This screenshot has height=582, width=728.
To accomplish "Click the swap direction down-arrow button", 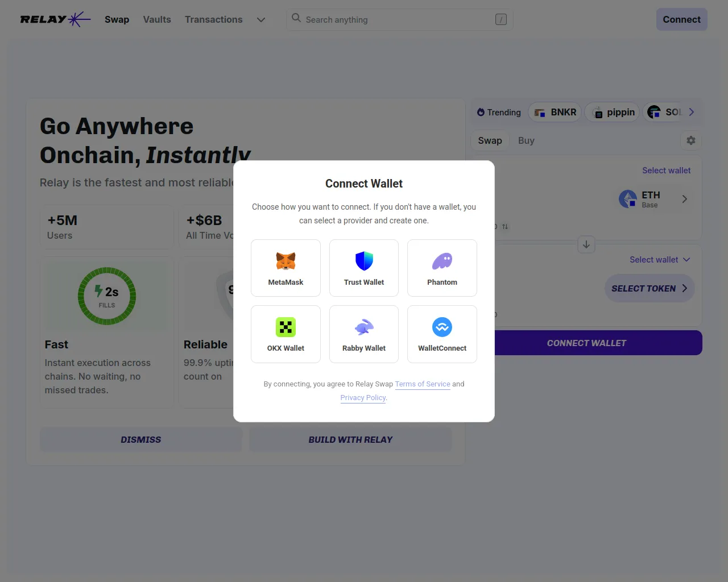I will coord(586,244).
